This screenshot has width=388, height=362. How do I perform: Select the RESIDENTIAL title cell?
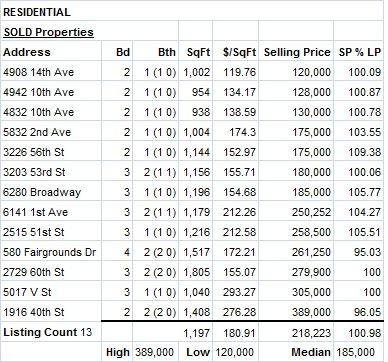point(37,12)
